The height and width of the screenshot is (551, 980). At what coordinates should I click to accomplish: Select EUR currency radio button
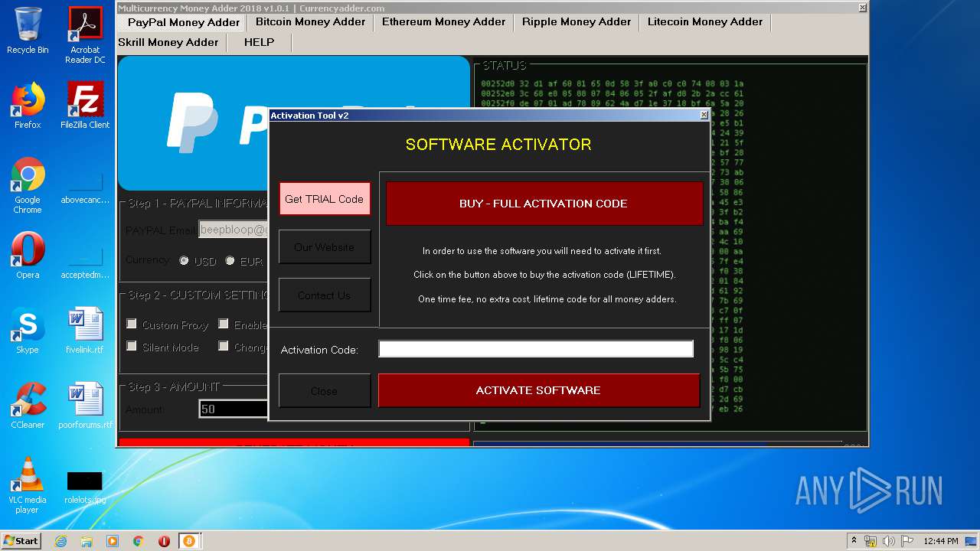pyautogui.click(x=230, y=260)
